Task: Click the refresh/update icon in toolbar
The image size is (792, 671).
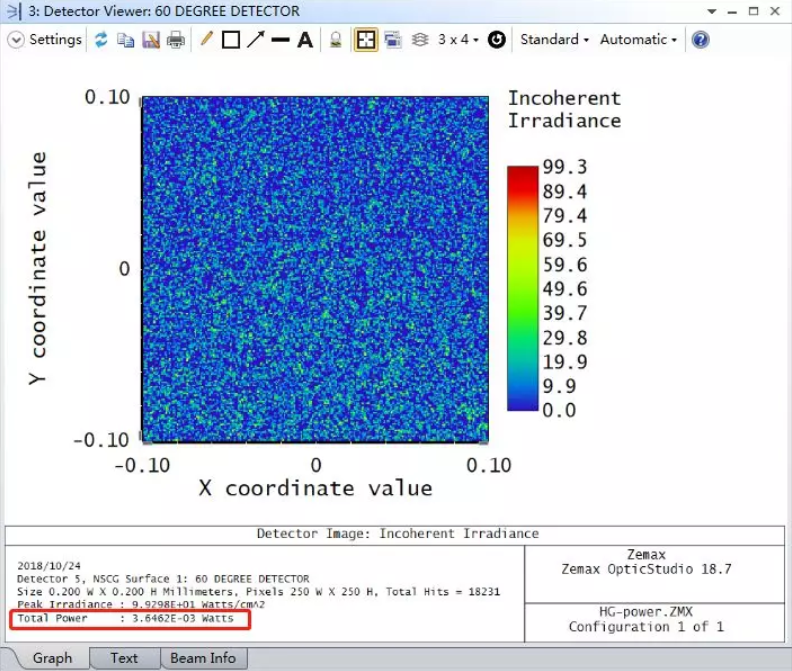Action: pos(101,40)
